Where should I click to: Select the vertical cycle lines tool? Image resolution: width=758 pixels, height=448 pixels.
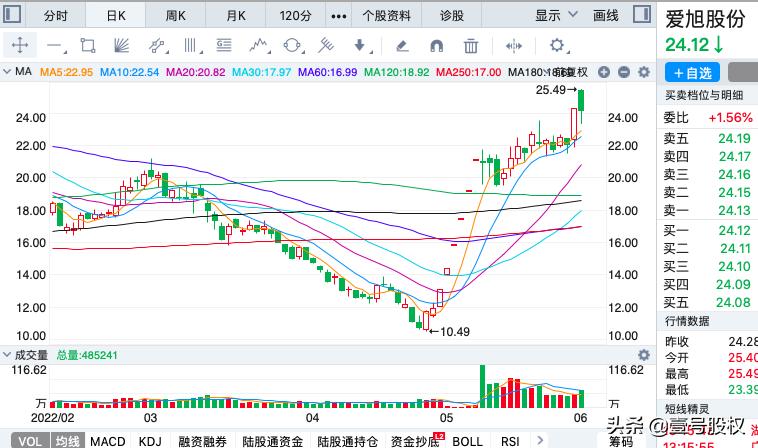[x=191, y=46]
